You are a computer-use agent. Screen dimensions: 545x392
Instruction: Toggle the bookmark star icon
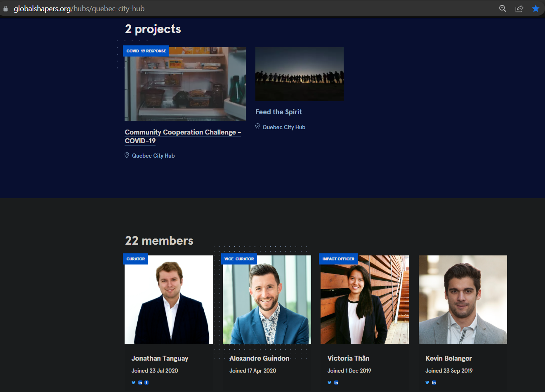[536, 8]
